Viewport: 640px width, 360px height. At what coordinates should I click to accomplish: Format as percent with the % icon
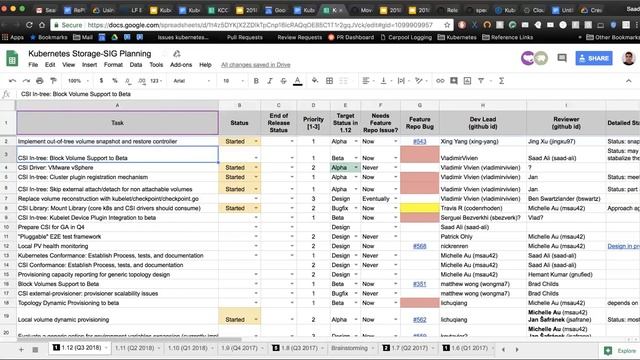click(115, 81)
